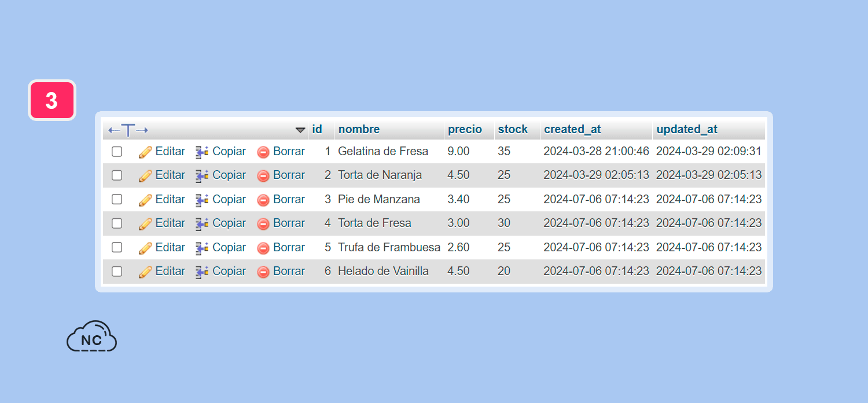Check the box for Gelatina de Fresa row
Image resolution: width=868 pixels, height=403 pixels.
pos(117,152)
